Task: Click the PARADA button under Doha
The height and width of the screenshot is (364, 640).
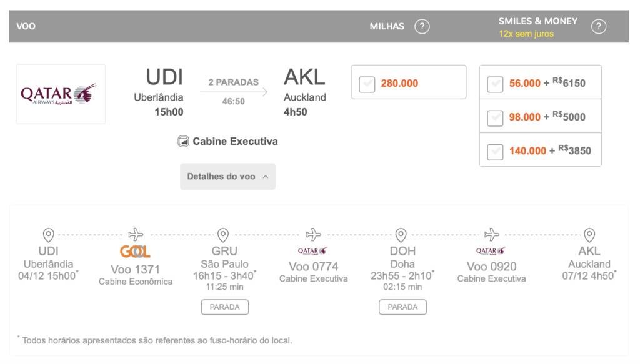Action: 402,307
